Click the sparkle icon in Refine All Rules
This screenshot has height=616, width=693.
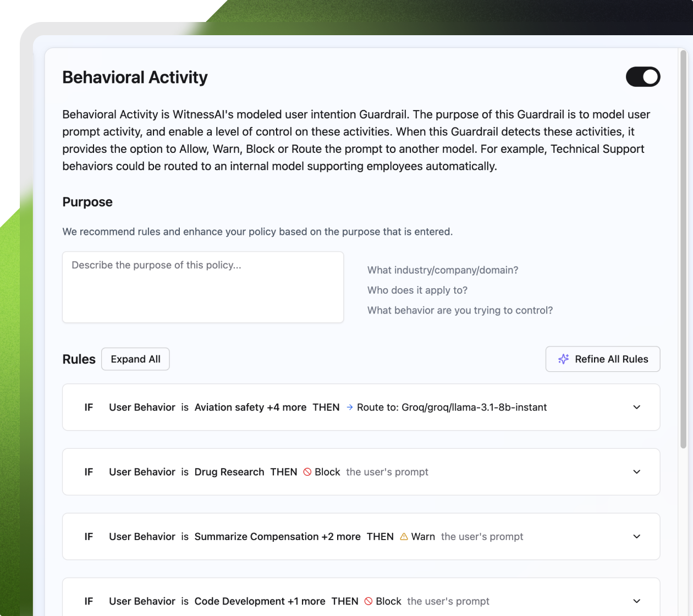(x=563, y=359)
